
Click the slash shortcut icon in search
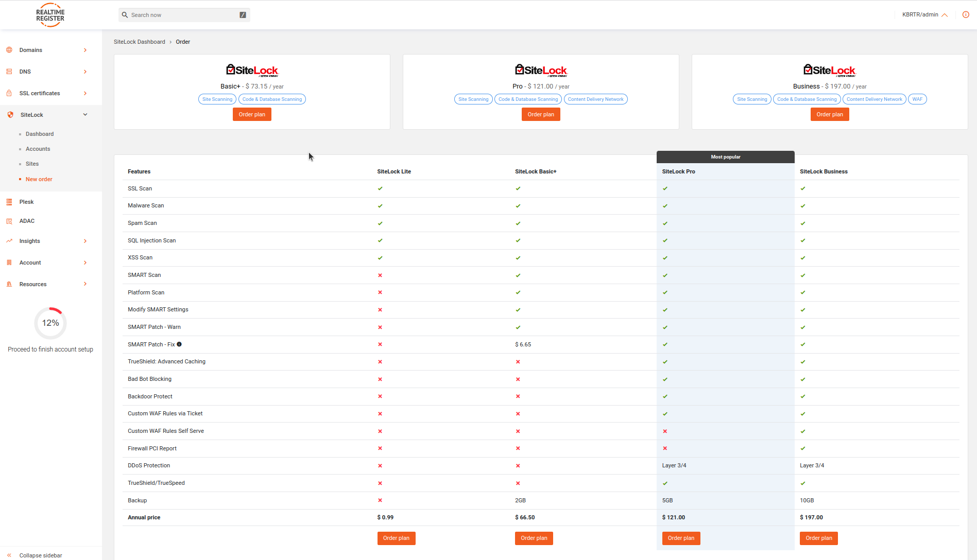tap(243, 15)
